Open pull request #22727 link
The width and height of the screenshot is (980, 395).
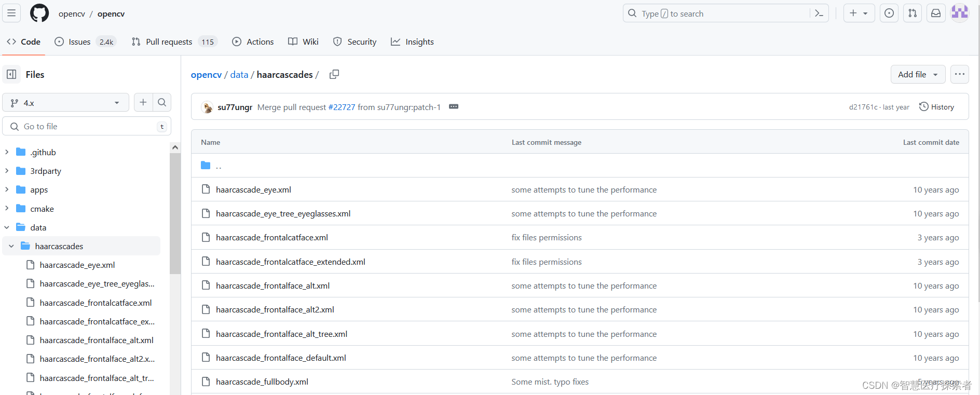[342, 107]
